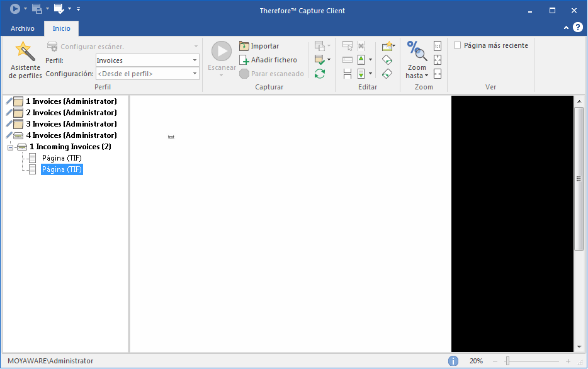Click the fit-to-page zoom icon

point(438,60)
